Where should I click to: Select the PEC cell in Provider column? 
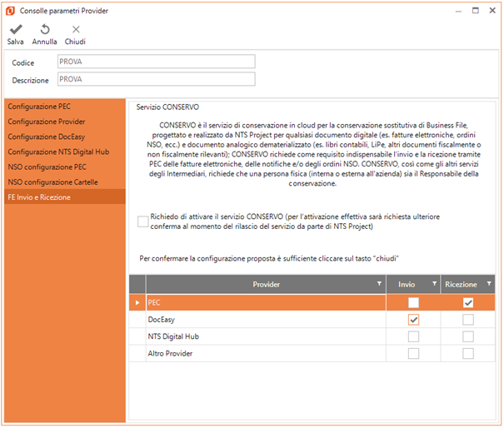click(266, 303)
